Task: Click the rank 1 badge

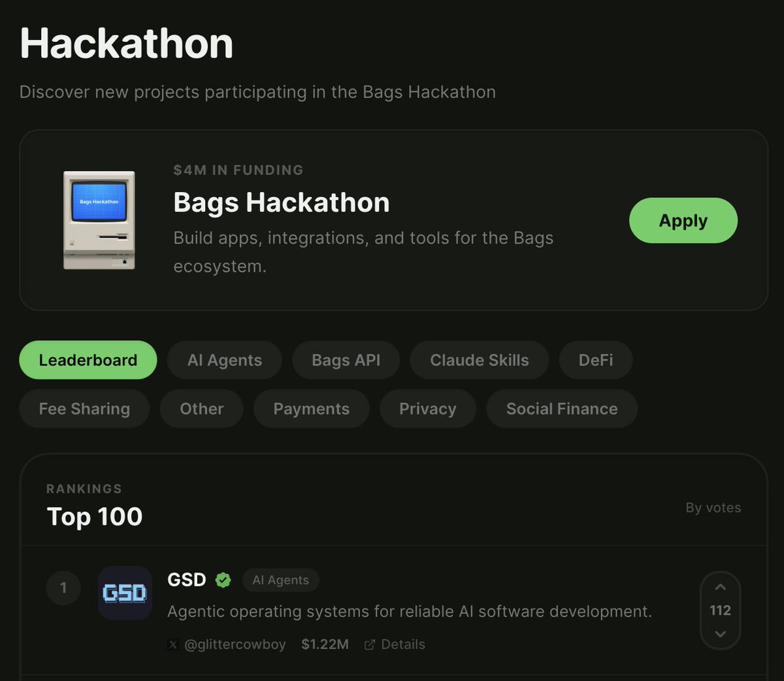Action: [x=63, y=588]
